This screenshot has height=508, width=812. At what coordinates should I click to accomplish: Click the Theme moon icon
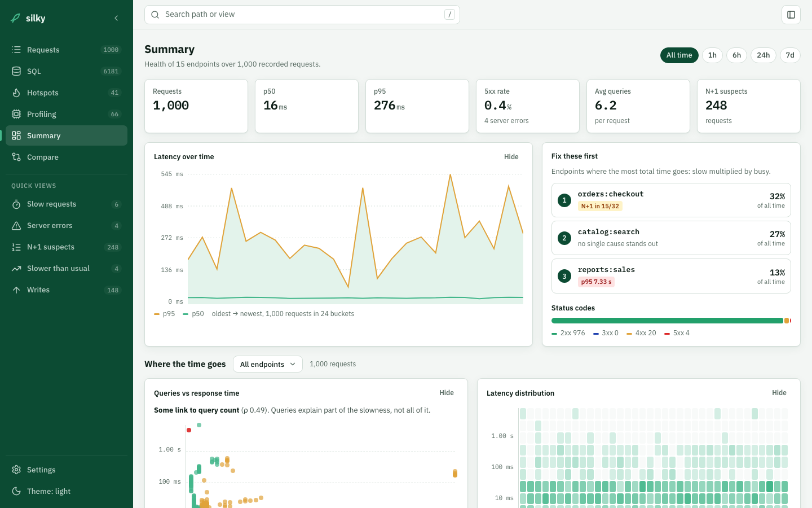[x=16, y=491]
